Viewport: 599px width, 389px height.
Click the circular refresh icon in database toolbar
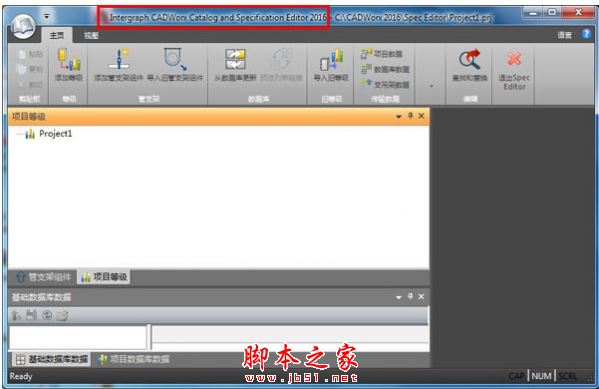47,315
